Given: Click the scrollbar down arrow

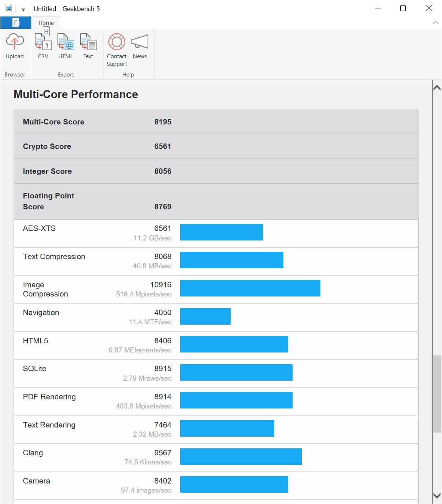Looking at the screenshot, I should 437,496.
